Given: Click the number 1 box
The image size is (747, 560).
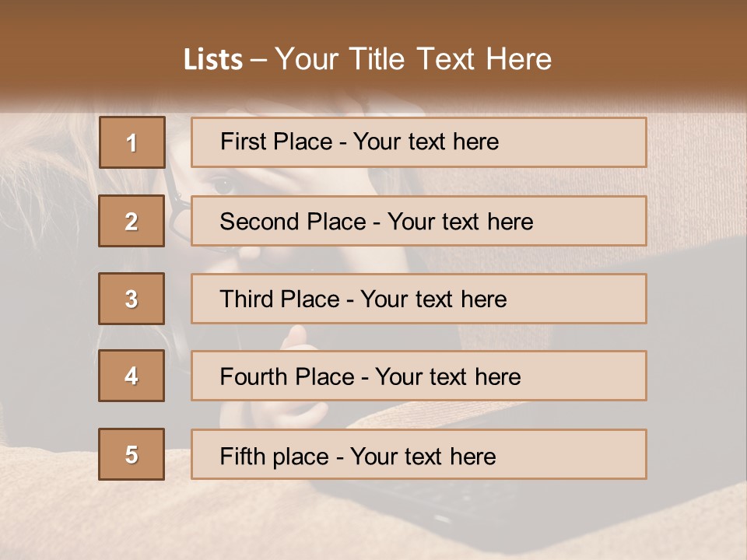Looking at the screenshot, I should (x=132, y=142).
